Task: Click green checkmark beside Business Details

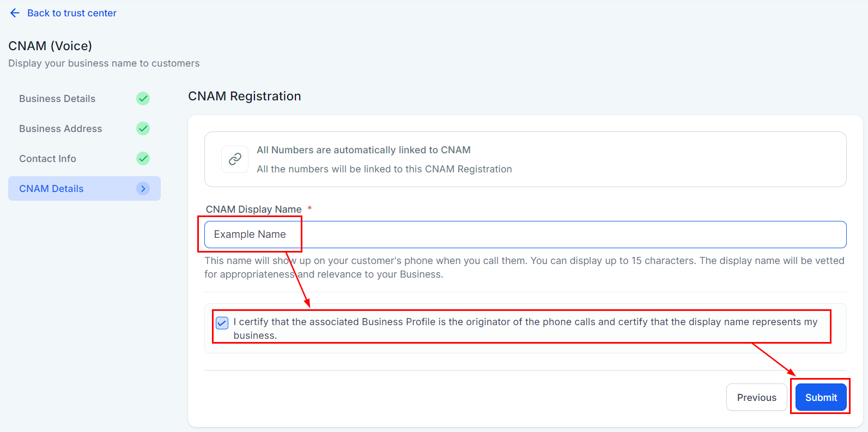Action: (x=143, y=99)
